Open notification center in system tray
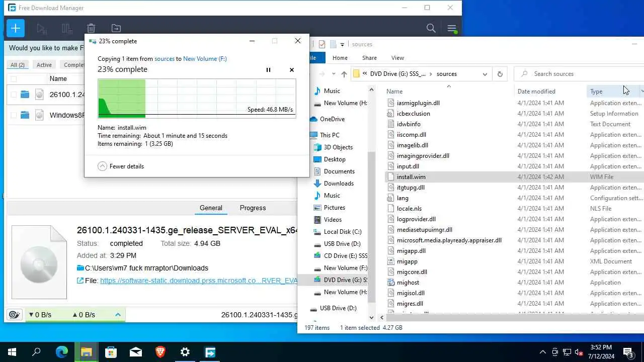The image size is (644, 362). (628, 352)
